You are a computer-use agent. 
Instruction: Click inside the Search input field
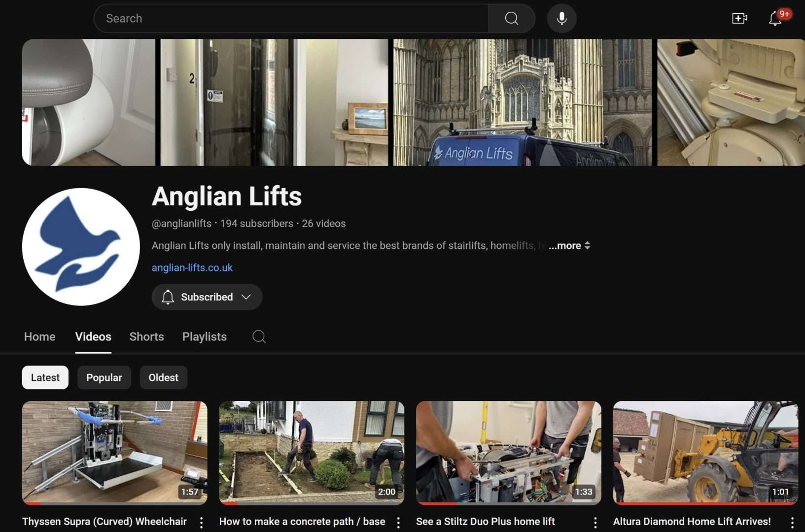point(291,19)
